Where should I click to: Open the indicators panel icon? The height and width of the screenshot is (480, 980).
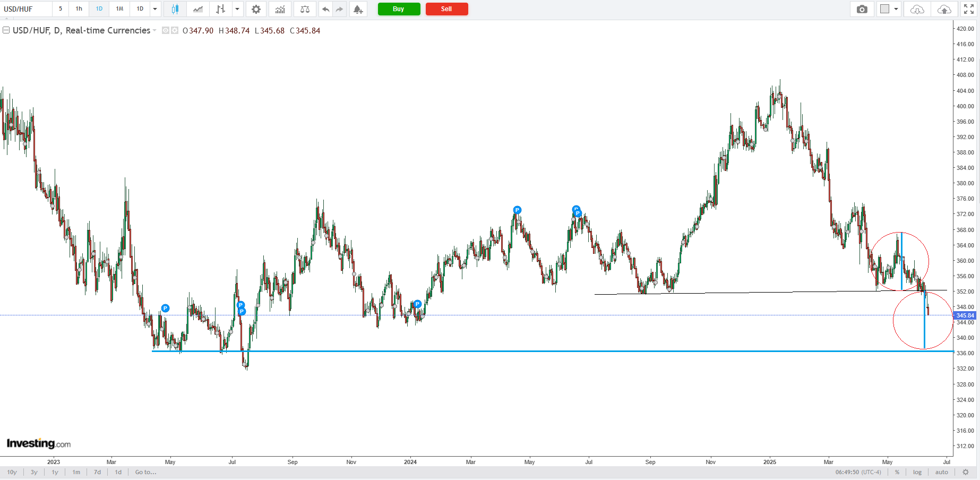point(280,9)
